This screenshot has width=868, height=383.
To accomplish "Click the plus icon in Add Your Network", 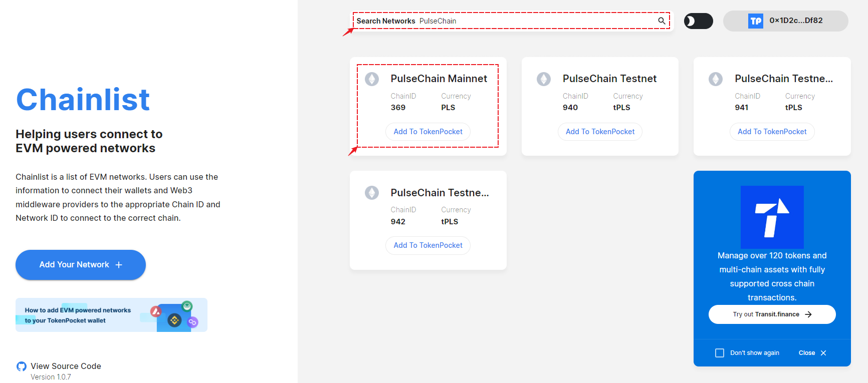I will pos(119,265).
